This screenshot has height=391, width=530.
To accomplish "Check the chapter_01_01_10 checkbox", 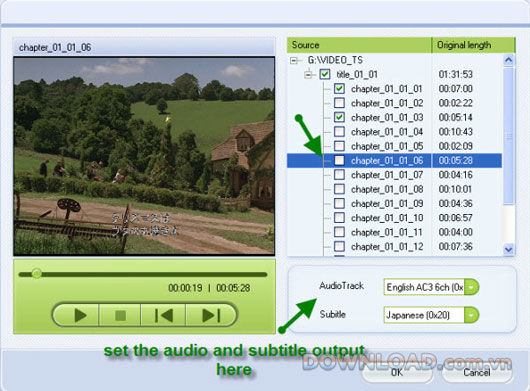I will click(x=339, y=218).
